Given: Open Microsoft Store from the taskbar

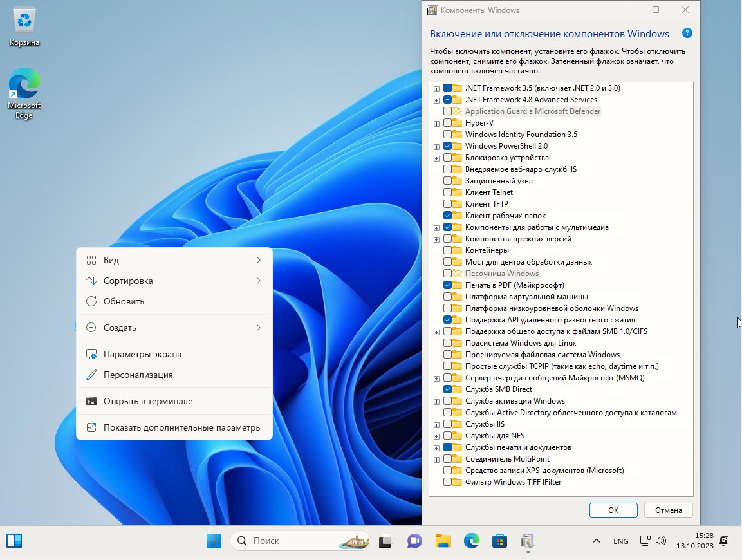Looking at the screenshot, I should tap(499, 541).
